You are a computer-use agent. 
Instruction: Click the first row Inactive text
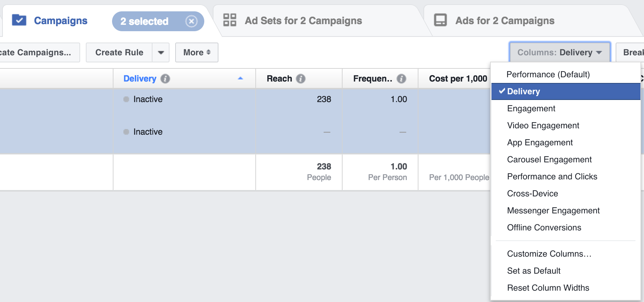point(148,99)
